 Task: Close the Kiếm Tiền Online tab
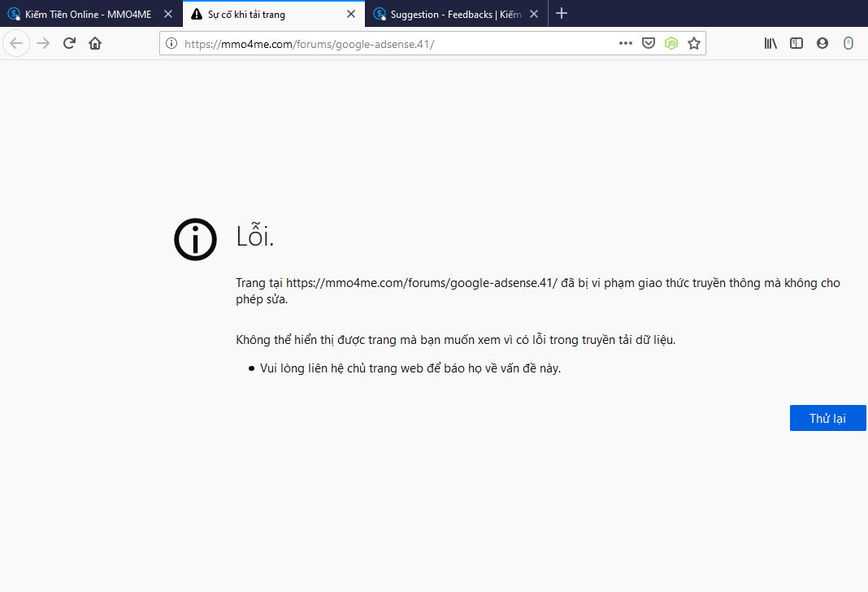(168, 14)
